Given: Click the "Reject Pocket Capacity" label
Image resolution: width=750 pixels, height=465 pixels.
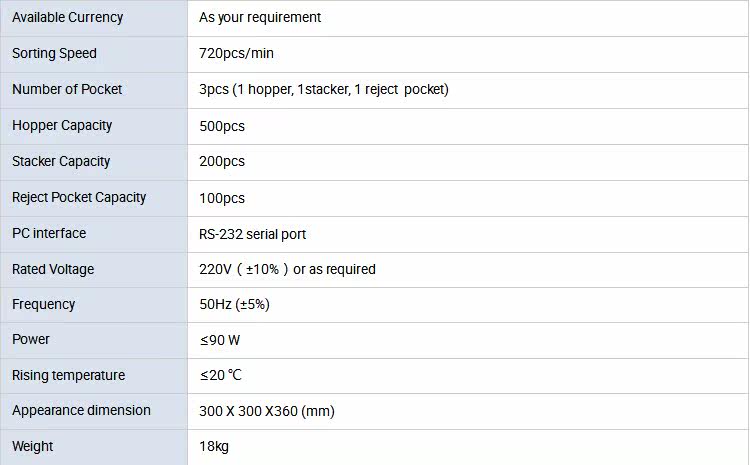Looking at the screenshot, I should (79, 197).
